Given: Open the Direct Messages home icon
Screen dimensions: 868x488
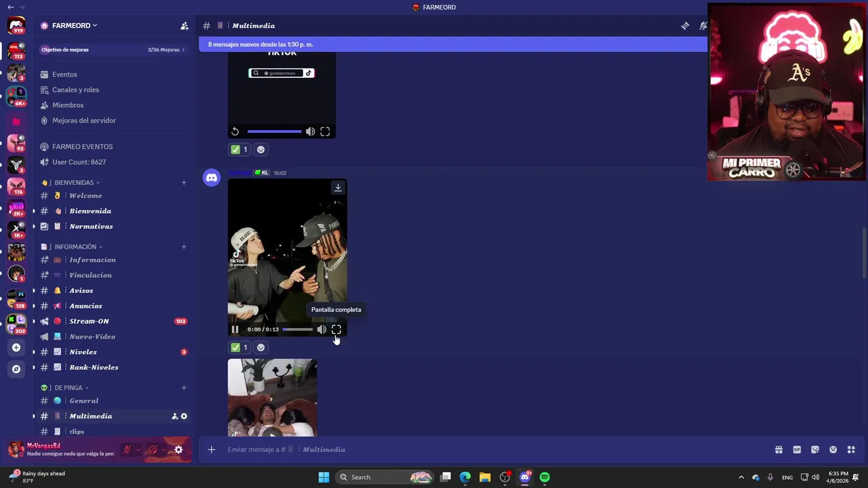Looking at the screenshot, I should (x=16, y=26).
